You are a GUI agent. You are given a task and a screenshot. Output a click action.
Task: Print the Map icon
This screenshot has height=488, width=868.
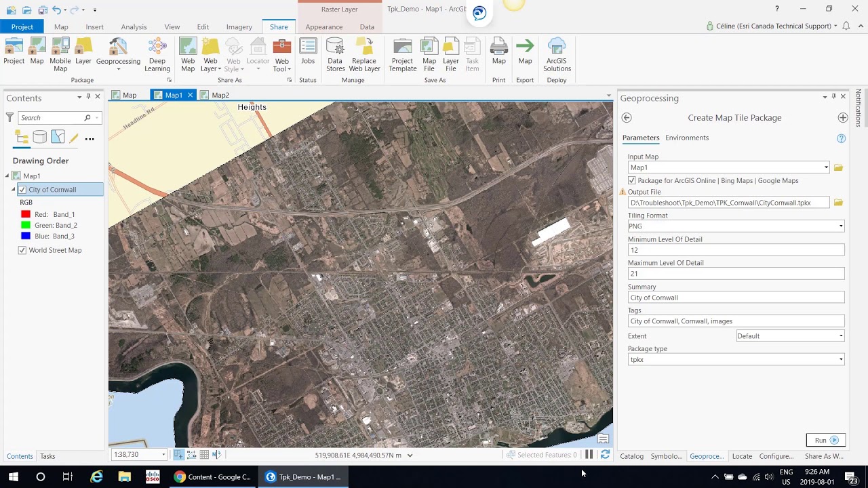click(499, 52)
